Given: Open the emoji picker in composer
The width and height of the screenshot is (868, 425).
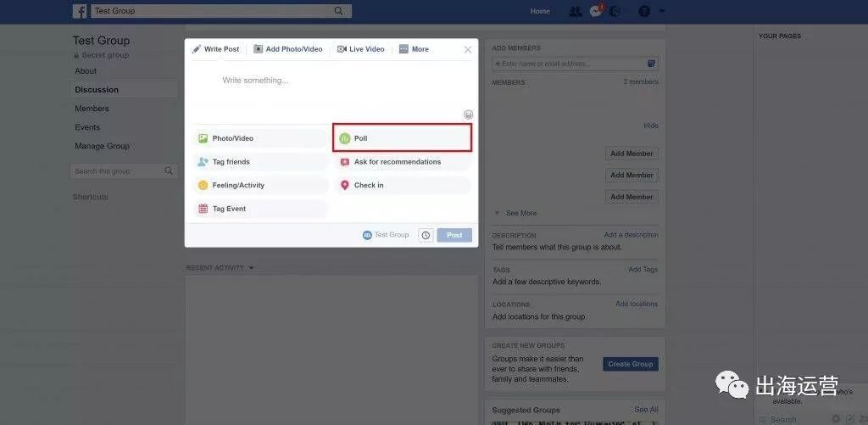Looking at the screenshot, I should click(x=468, y=115).
